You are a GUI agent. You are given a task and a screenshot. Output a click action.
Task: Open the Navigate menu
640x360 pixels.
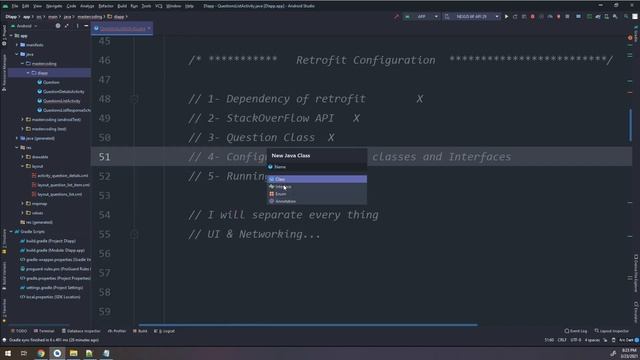tap(54, 6)
